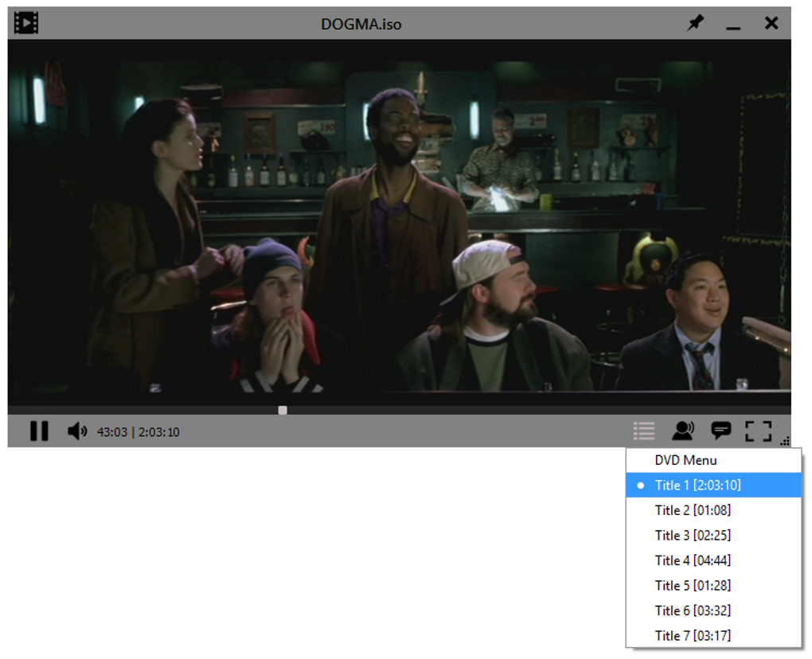The image size is (812, 659).
Task: Click the film strip app icon
Action: [x=26, y=23]
